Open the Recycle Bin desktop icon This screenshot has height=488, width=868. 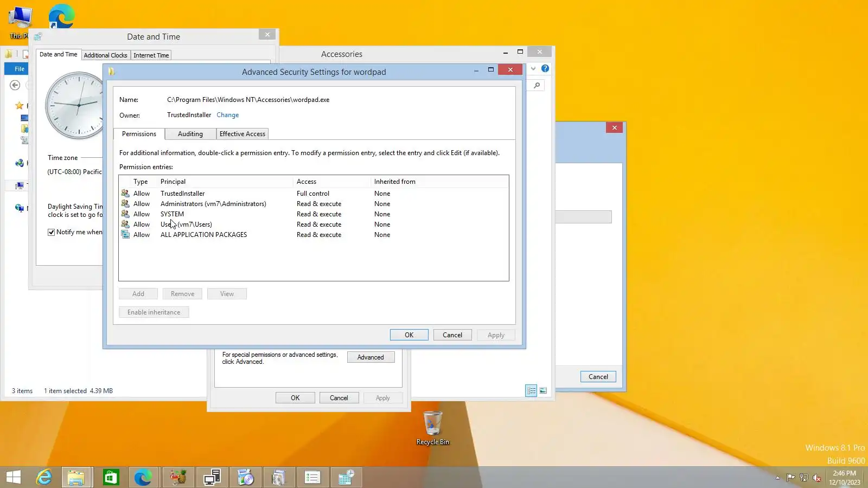(432, 428)
